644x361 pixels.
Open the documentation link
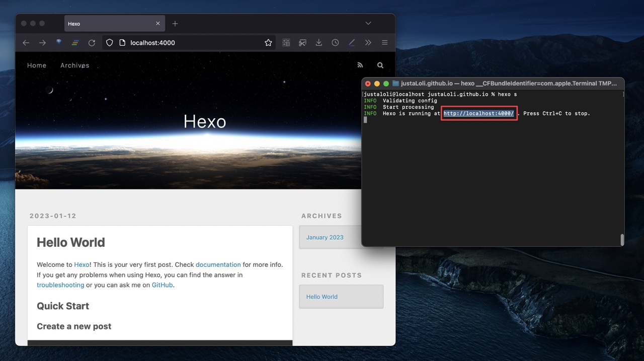point(218,264)
